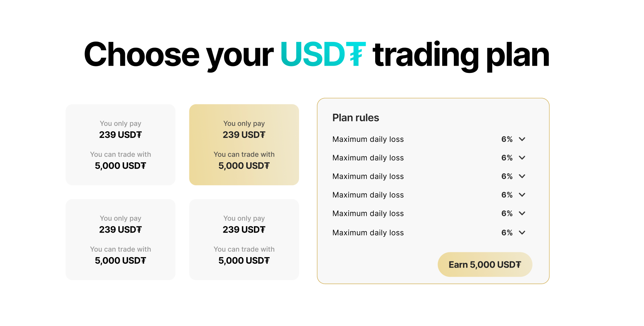Select the gold highlighted 5,000 USDT plan card
644x326 pixels.
pyautogui.click(x=244, y=145)
